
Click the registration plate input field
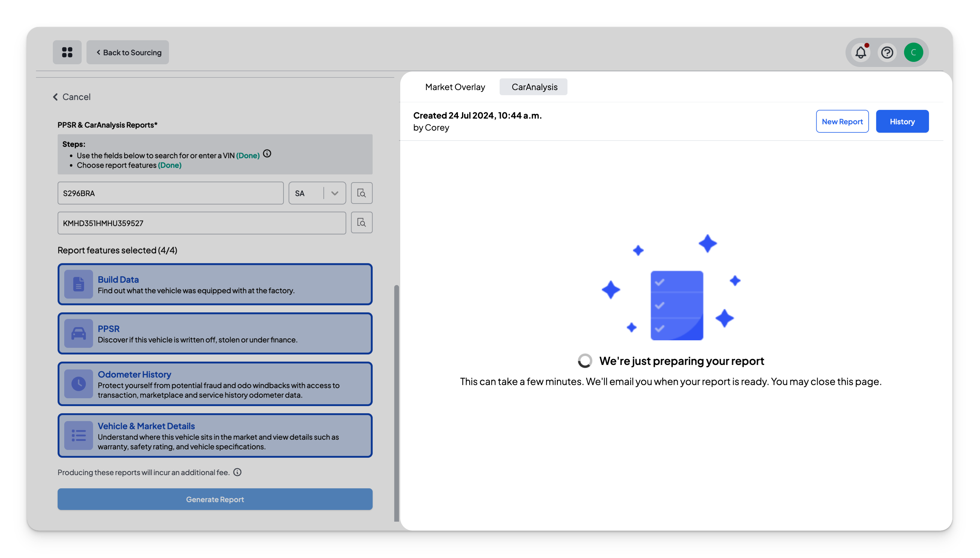click(171, 193)
